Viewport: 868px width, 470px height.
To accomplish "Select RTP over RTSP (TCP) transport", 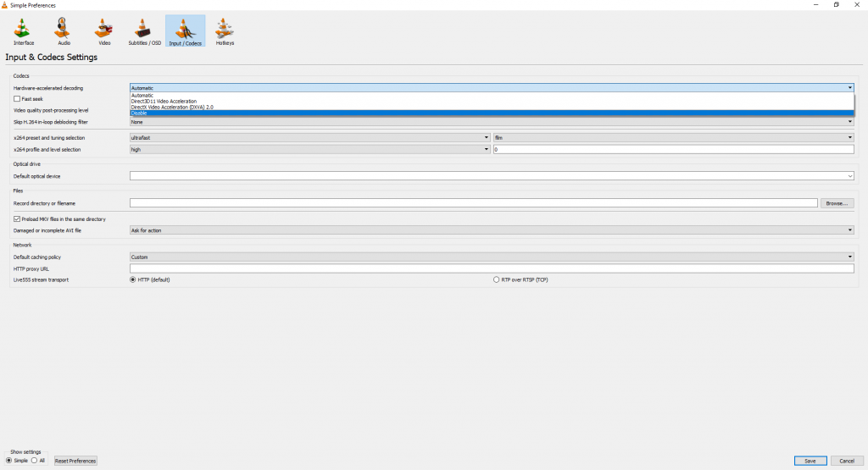I will [497, 279].
